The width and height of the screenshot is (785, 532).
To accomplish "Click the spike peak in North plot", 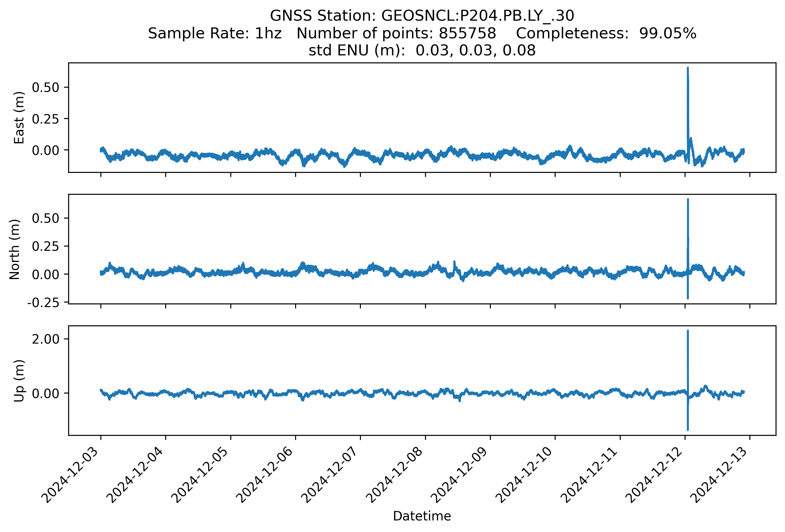I will 688,200.
